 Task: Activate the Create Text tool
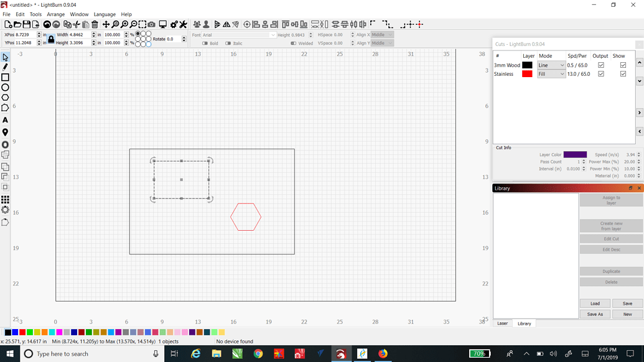5,119
